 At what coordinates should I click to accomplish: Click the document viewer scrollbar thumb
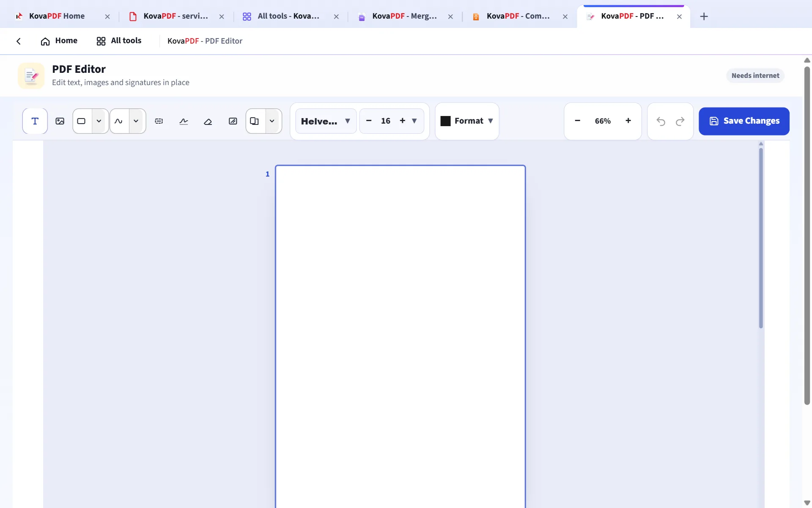coord(761,237)
